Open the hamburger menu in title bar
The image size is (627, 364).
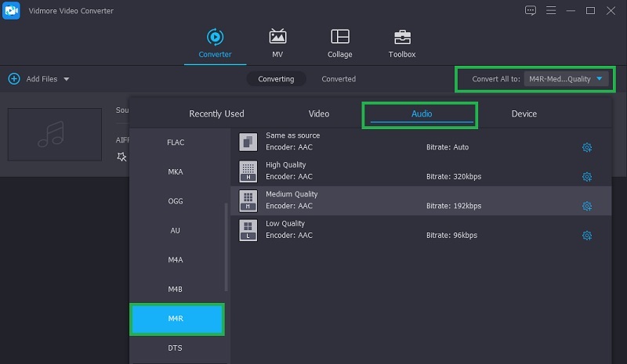551,10
